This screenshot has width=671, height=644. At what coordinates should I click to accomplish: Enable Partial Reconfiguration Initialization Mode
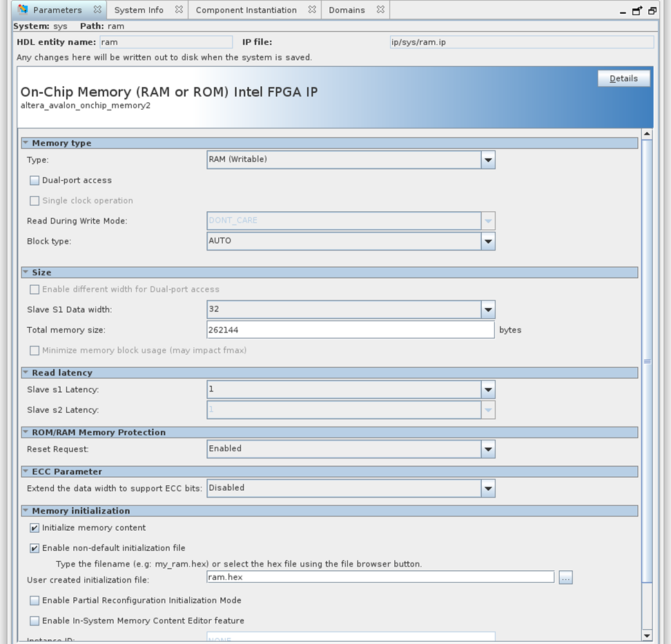tap(35, 601)
